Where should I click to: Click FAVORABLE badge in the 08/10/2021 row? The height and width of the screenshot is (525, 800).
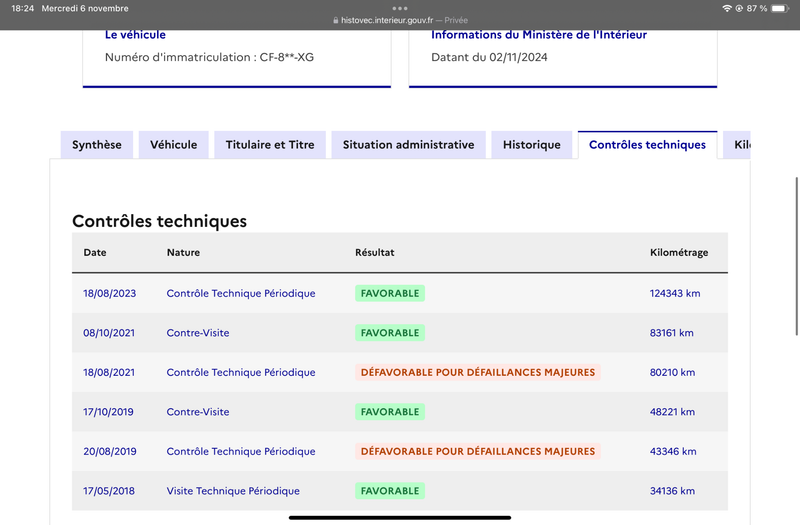(x=390, y=333)
